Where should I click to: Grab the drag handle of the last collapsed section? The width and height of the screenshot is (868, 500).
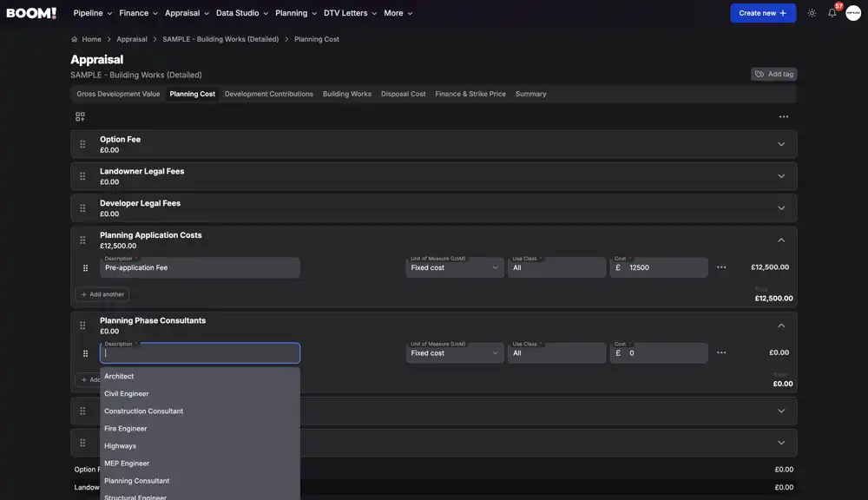tap(82, 443)
